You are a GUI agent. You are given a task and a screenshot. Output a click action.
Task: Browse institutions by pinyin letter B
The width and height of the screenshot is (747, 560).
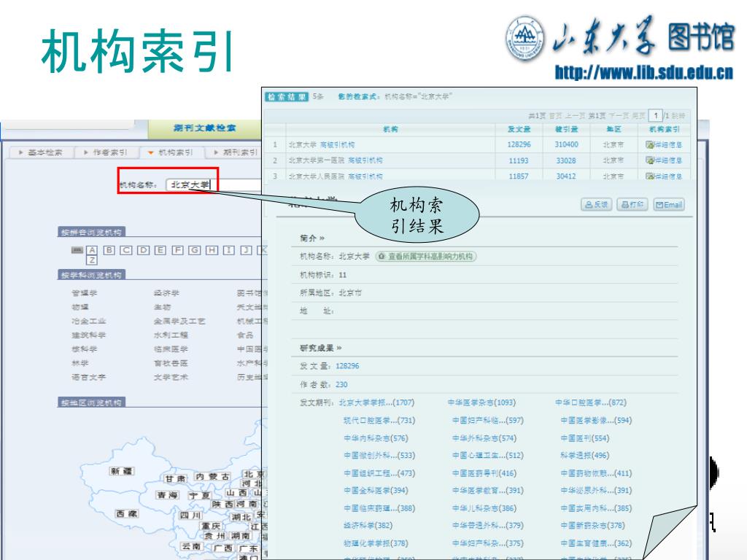109,250
